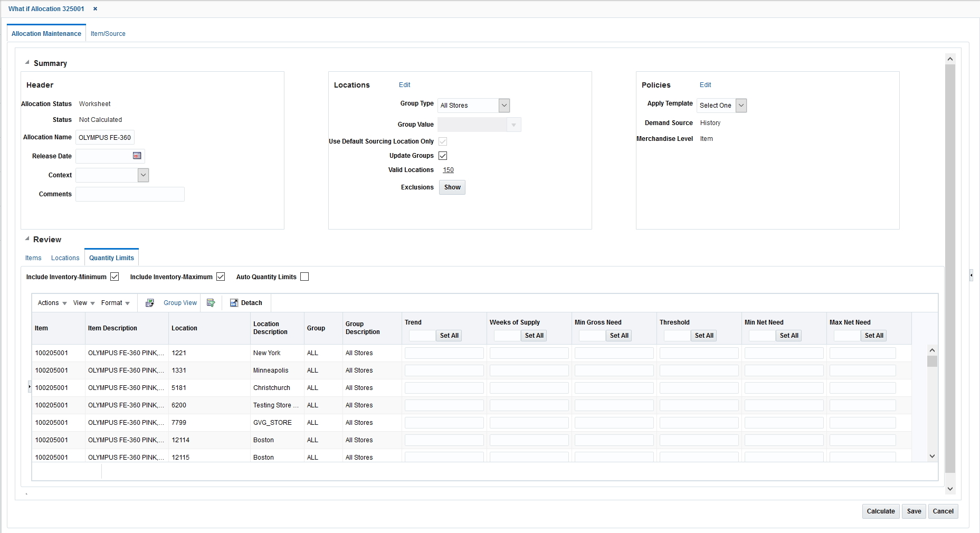The width and height of the screenshot is (980, 533).
Task: Show the location Exclusions
Action: 452,187
